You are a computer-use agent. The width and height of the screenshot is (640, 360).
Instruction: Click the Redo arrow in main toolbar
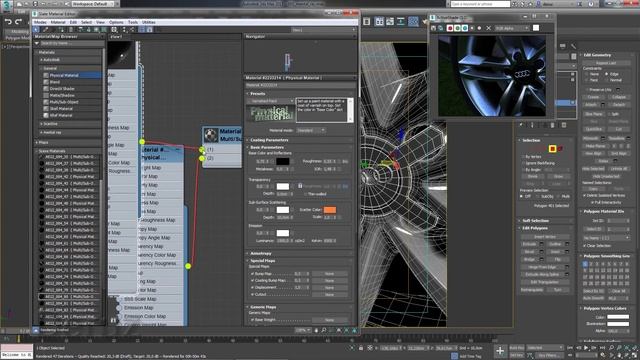point(18,22)
